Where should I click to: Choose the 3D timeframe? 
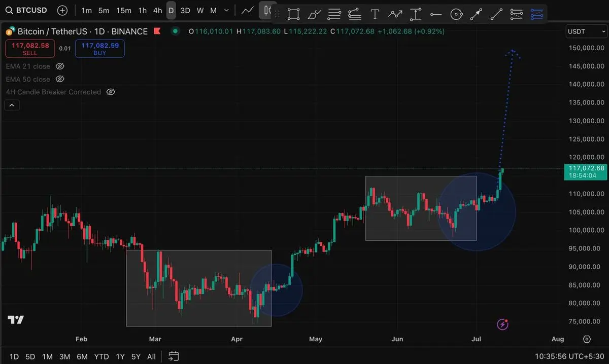point(185,10)
